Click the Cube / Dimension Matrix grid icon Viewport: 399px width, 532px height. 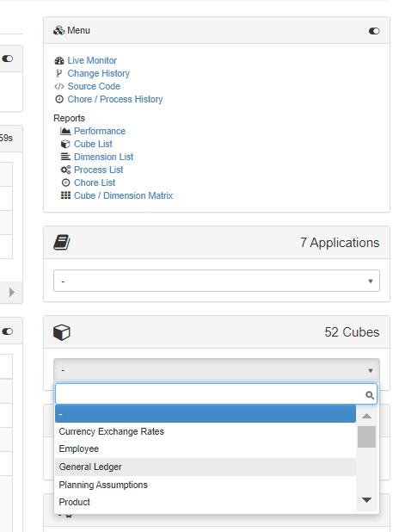pyautogui.click(x=65, y=195)
